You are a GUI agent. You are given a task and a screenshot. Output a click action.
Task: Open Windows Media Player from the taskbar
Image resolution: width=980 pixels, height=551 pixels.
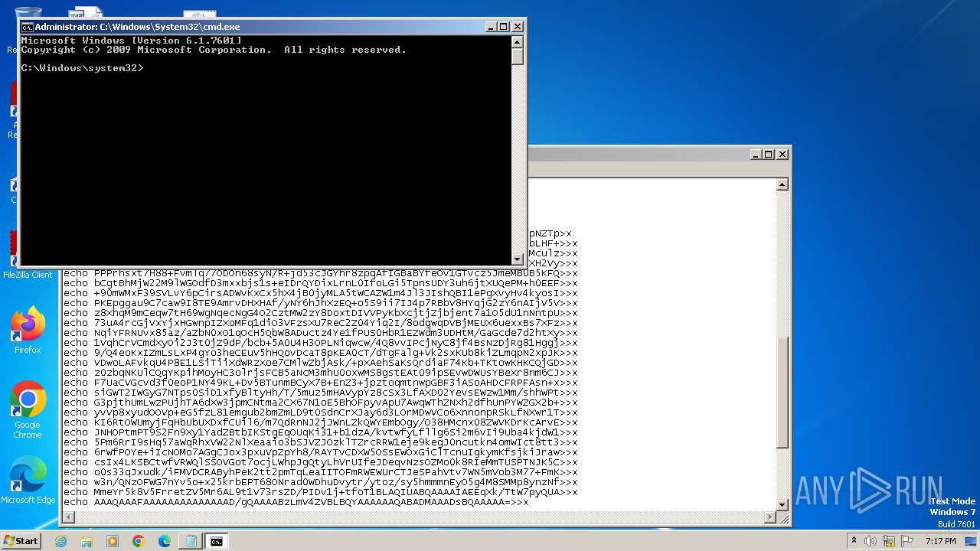113,541
